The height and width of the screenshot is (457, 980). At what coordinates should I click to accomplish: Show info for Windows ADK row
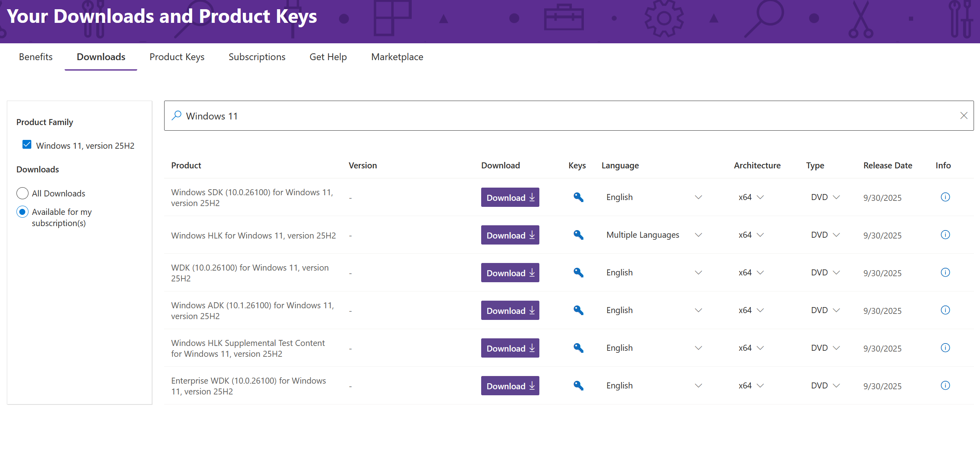(945, 310)
